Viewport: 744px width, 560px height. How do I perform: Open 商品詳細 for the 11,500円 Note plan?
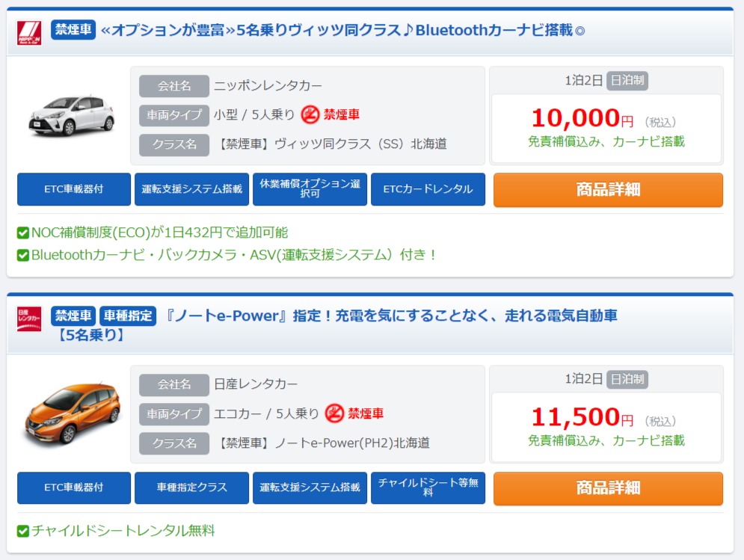tap(608, 488)
